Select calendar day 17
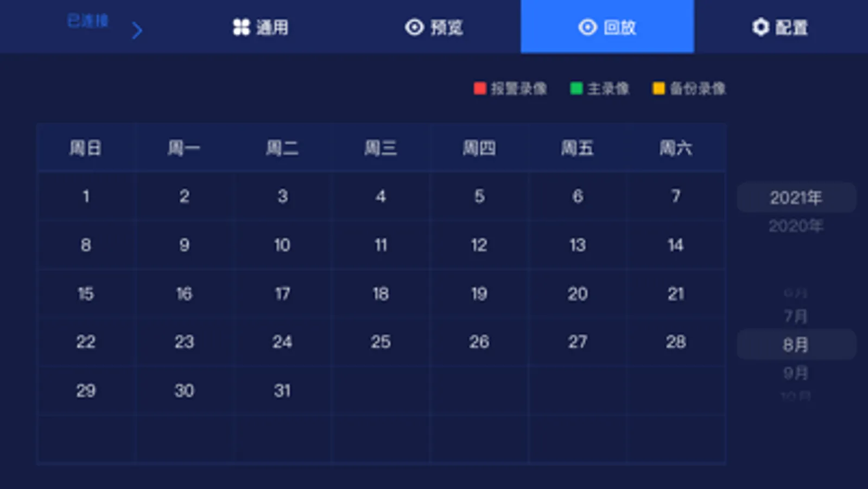The height and width of the screenshot is (489, 868). click(282, 294)
